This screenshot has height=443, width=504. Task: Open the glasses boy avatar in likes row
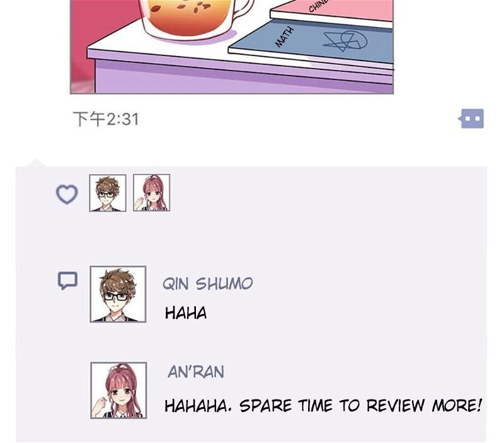(x=108, y=193)
